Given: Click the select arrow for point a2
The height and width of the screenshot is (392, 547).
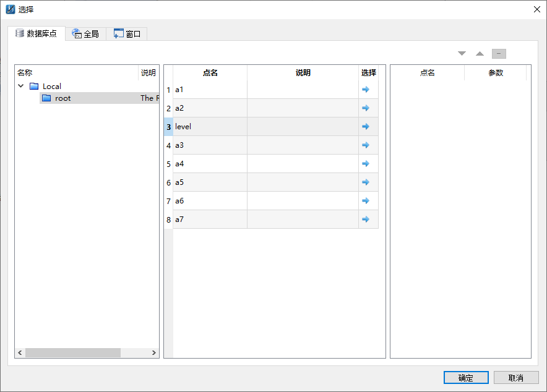Looking at the screenshot, I should click(366, 108).
